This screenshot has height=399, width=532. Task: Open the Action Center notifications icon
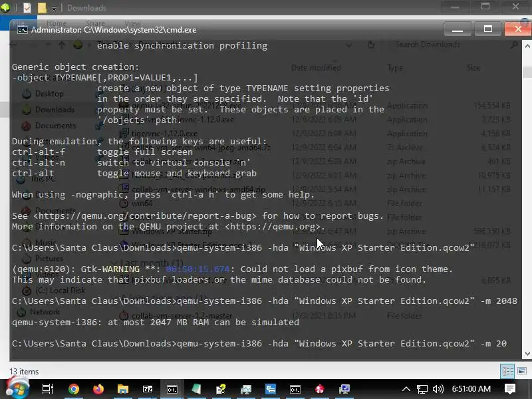click(510, 389)
